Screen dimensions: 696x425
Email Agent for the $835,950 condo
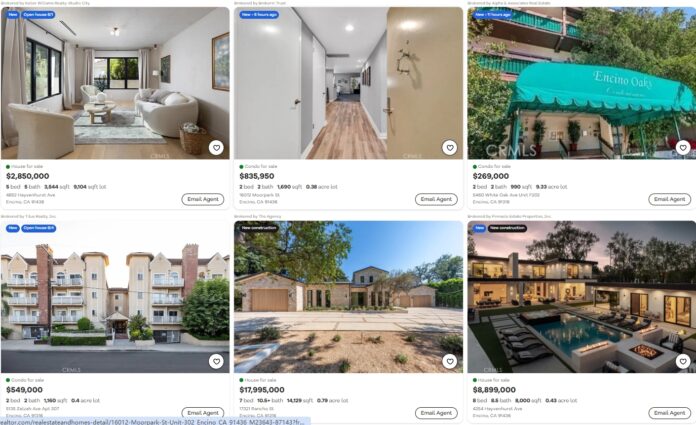436,199
